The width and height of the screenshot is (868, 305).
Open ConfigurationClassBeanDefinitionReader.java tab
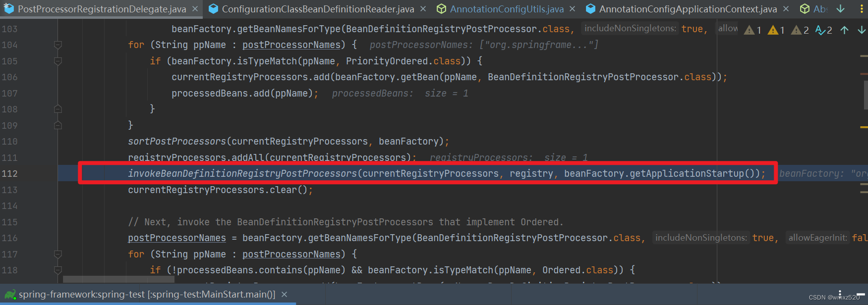(x=318, y=9)
